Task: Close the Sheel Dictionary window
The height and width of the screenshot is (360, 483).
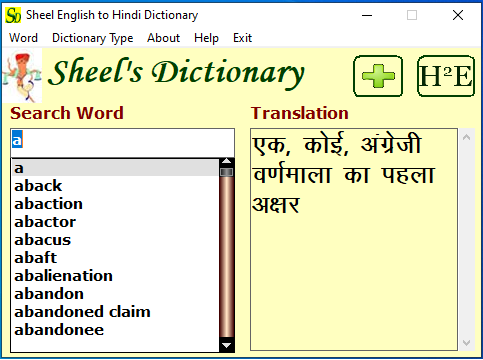Action: [458, 15]
